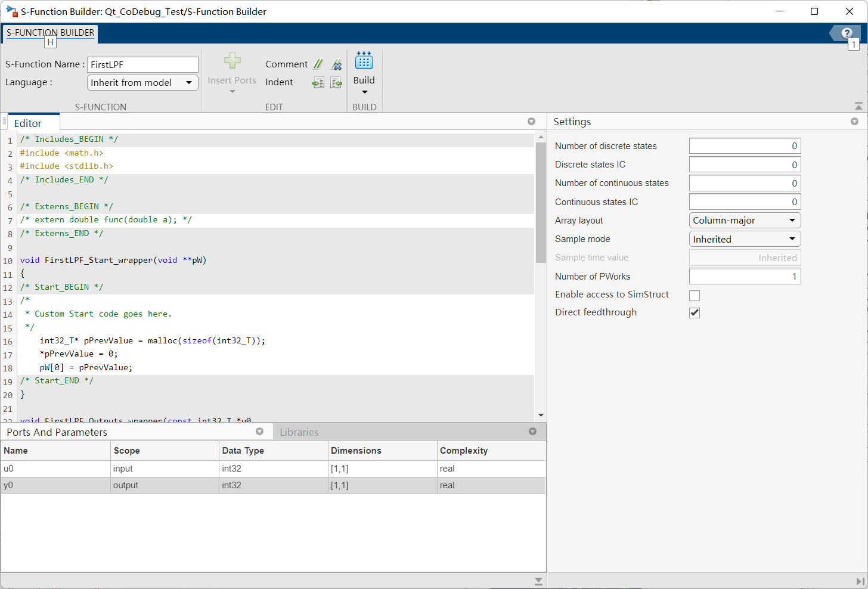Click the Comment label in the EDIT section
This screenshot has height=589, width=868.
point(287,64)
